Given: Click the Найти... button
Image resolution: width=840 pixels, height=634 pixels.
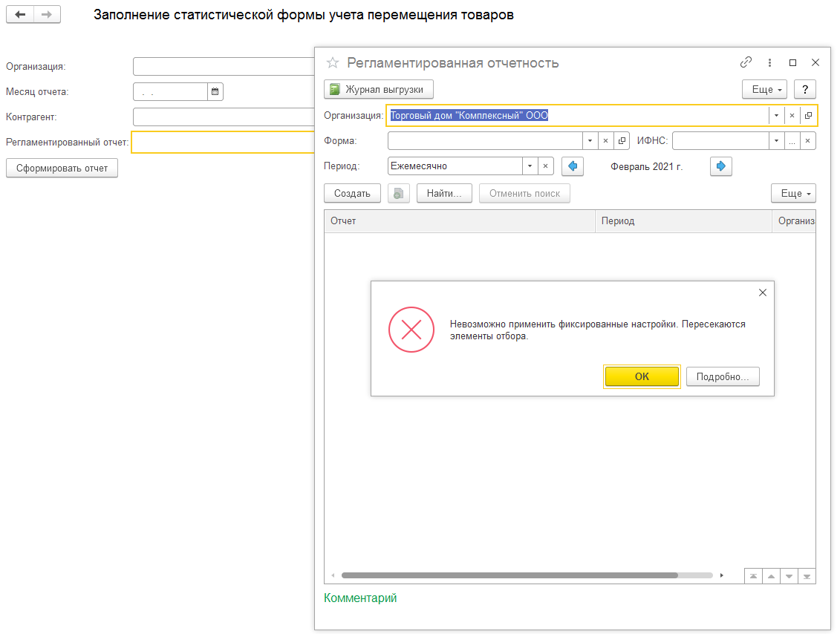Looking at the screenshot, I should pos(444,193).
